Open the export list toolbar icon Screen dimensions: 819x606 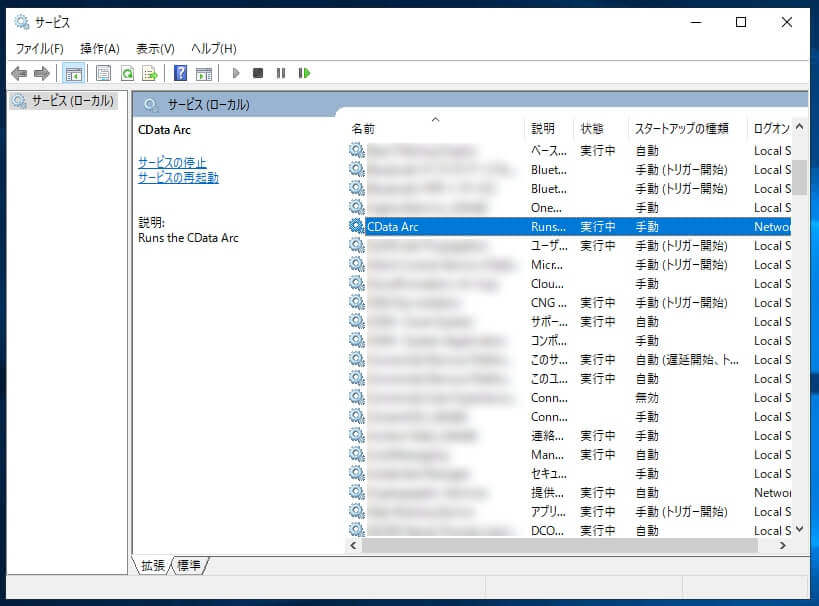(150, 73)
